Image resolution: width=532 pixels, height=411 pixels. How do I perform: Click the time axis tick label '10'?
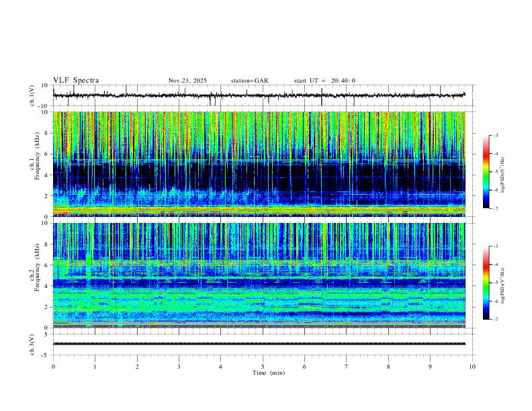pos(472,367)
